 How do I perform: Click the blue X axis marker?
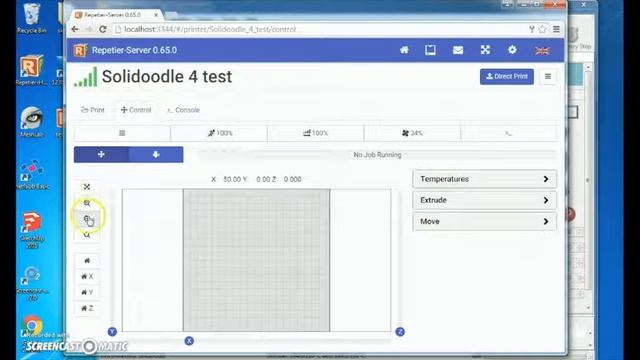tap(189, 340)
